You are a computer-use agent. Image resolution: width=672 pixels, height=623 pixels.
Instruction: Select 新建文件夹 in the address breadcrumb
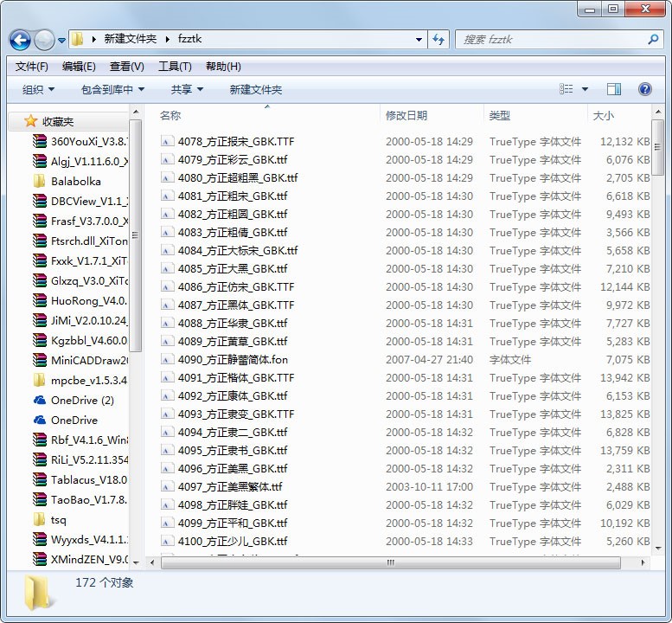[x=131, y=39]
